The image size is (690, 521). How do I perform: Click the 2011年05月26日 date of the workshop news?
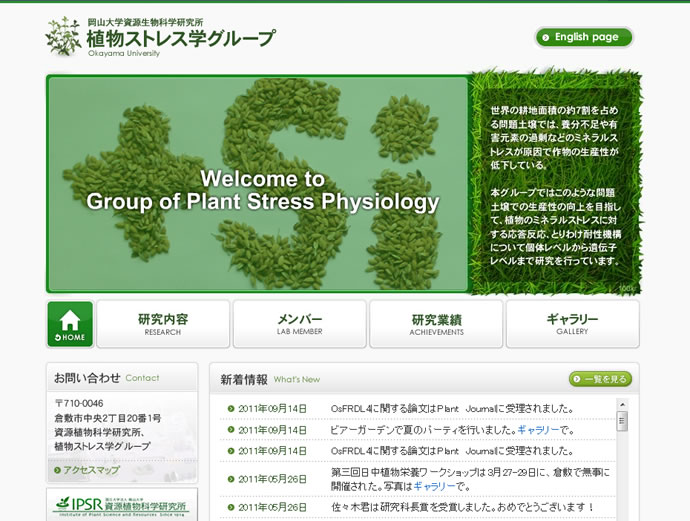click(272, 479)
